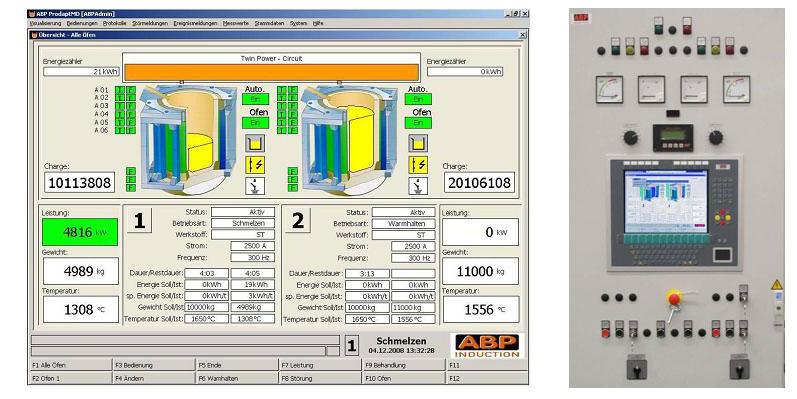Click the F6 Warmhalten function button
Viewport: 797px width, 399px height.
click(238, 378)
